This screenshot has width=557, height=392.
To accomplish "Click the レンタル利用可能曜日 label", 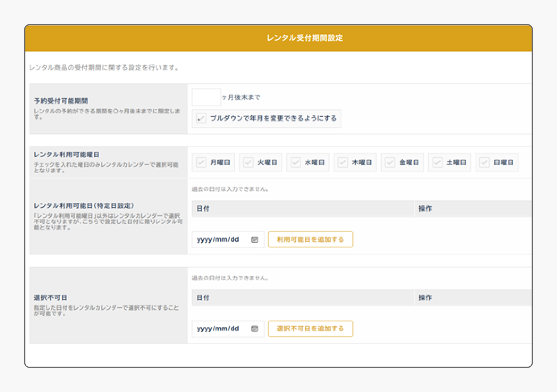I will coord(67,155).
